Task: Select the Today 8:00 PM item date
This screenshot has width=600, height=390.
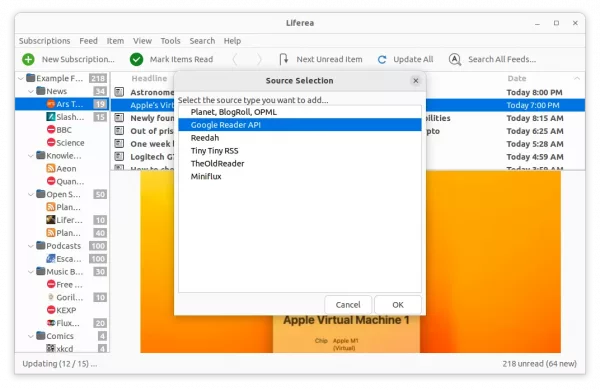Action: [534, 92]
